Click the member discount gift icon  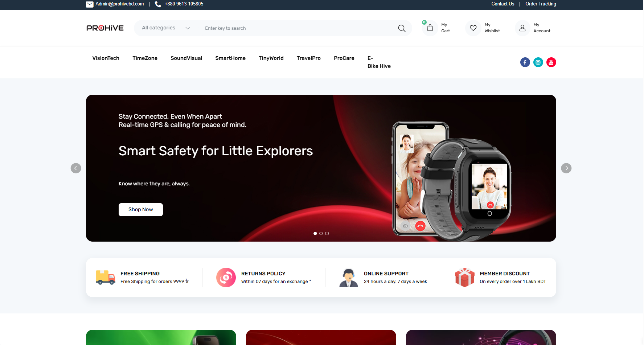465,278
